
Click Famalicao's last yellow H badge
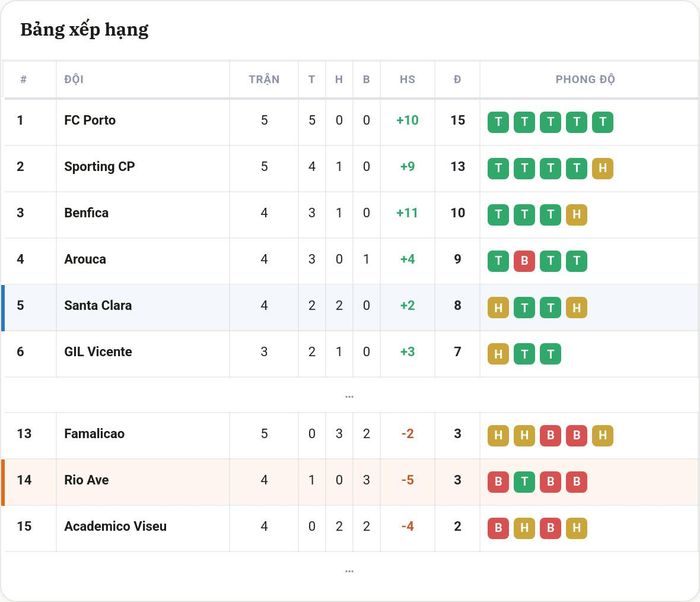click(603, 435)
